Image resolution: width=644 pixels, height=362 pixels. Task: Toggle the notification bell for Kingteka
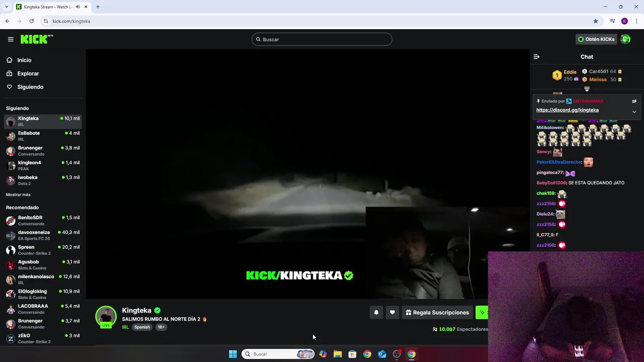(376, 312)
